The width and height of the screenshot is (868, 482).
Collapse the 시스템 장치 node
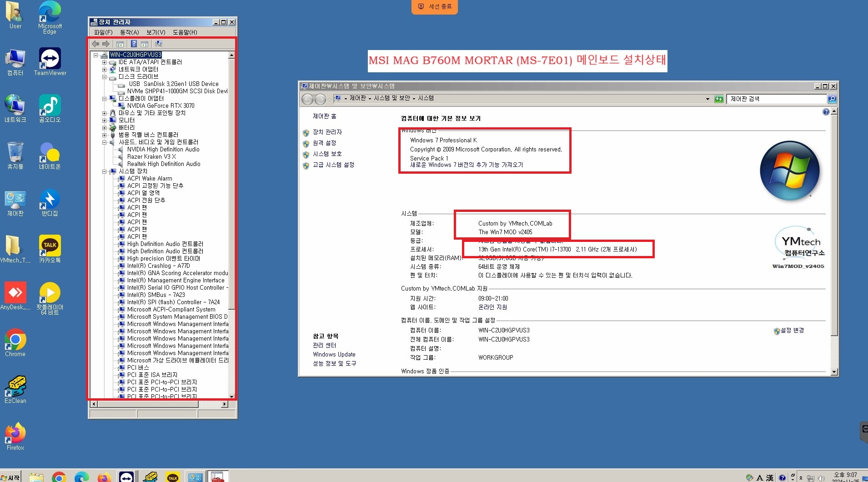pos(104,171)
